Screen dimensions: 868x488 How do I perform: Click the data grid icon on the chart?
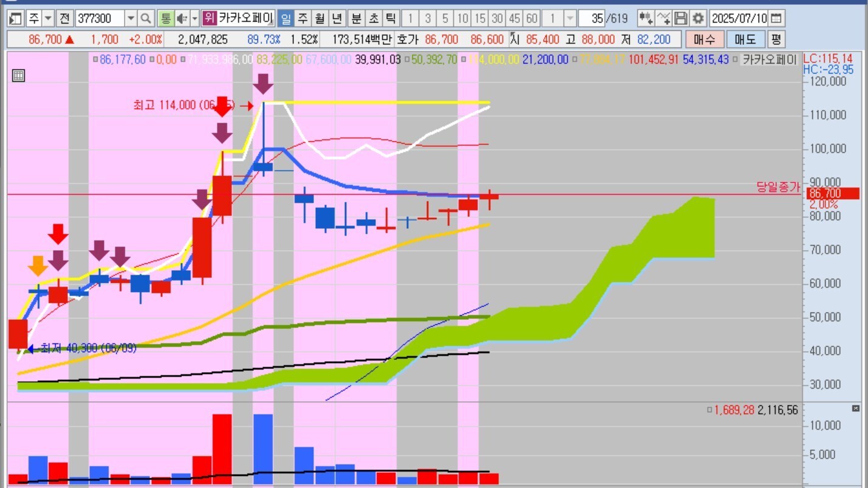[x=18, y=76]
